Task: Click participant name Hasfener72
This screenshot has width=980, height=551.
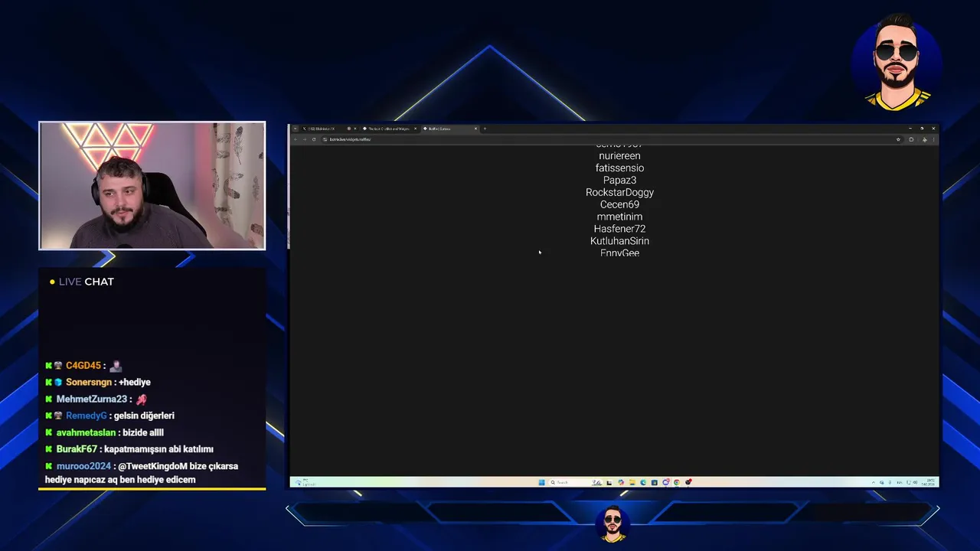Action: pos(619,229)
